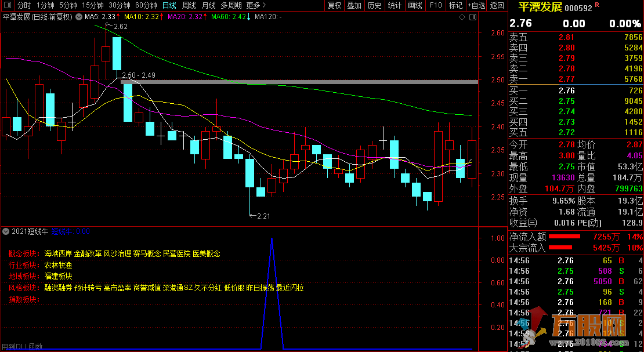The width and height of the screenshot is (644, 352).
Task: Click the 金融改革 concept sector
Action: tap(88, 254)
